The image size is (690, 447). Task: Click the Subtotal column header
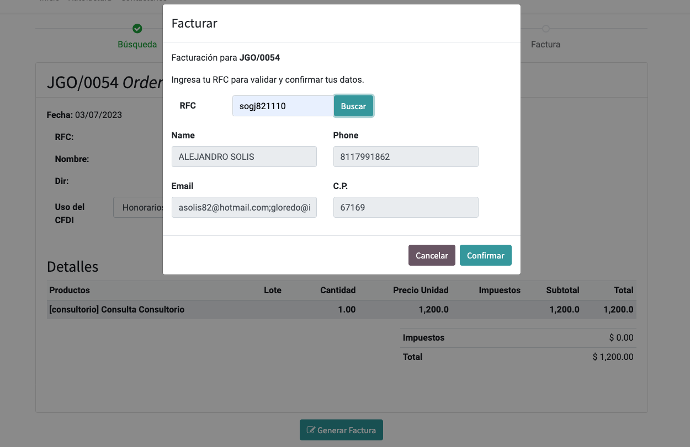(x=562, y=290)
